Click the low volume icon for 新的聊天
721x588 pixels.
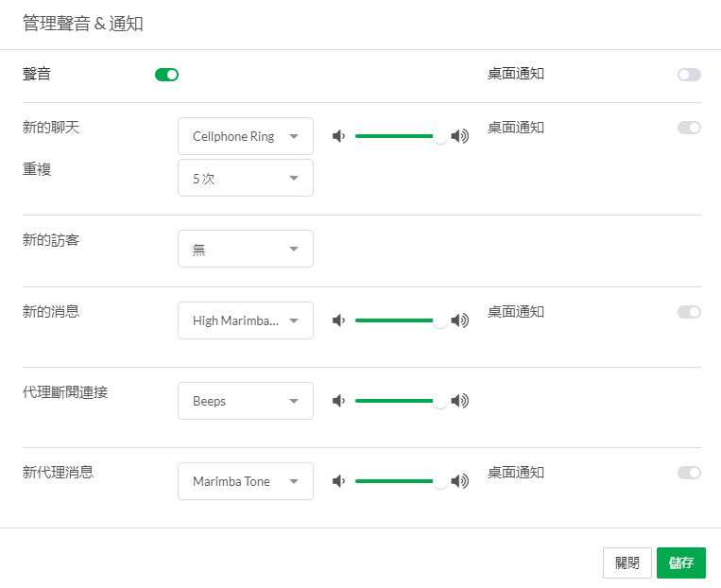[x=339, y=136]
